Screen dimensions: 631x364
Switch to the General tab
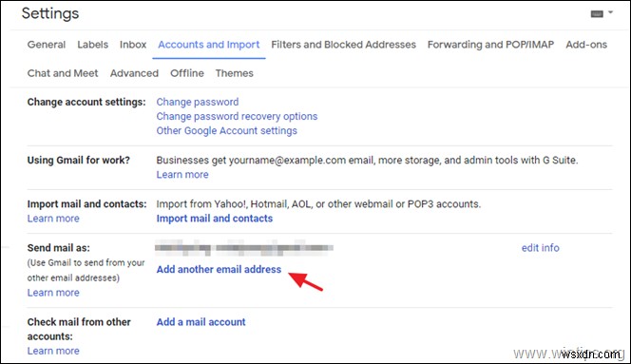point(47,45)
